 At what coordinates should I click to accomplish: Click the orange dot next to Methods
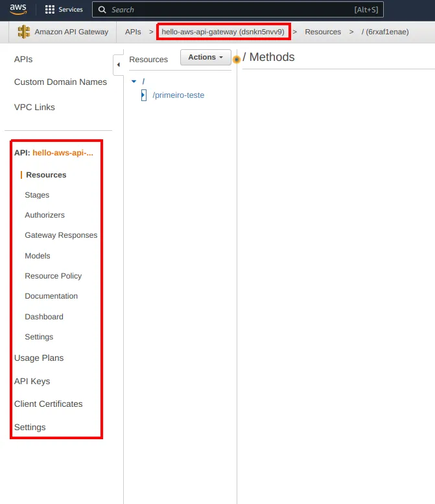(237, 60)
